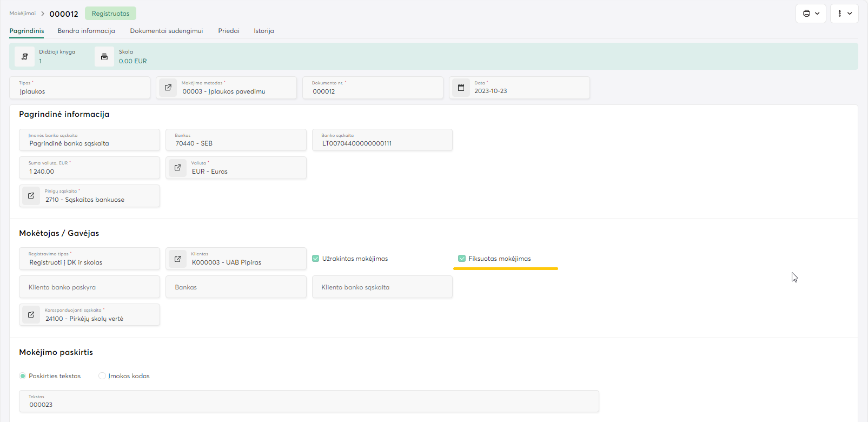Switch to the Bendra informacija tab
The width and height of the screenshot is (868, 422).
click(x=86, y=31)
